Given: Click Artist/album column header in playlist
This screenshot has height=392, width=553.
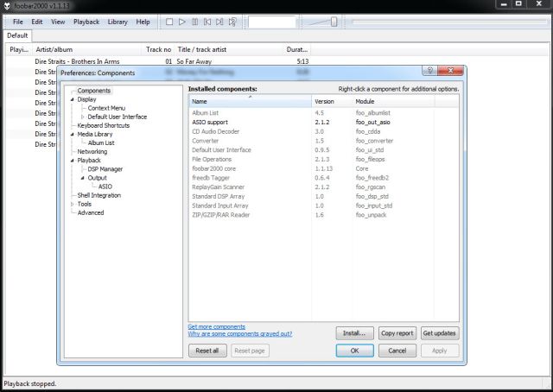Looking at the screenshot, I should (86, 50).
